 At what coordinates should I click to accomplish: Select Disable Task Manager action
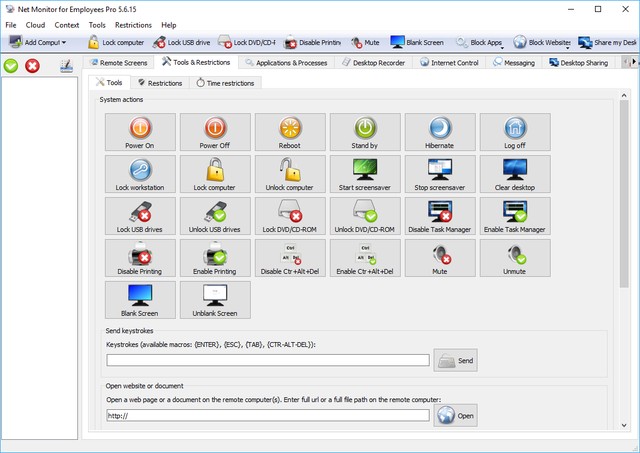(x=440, y=216)
